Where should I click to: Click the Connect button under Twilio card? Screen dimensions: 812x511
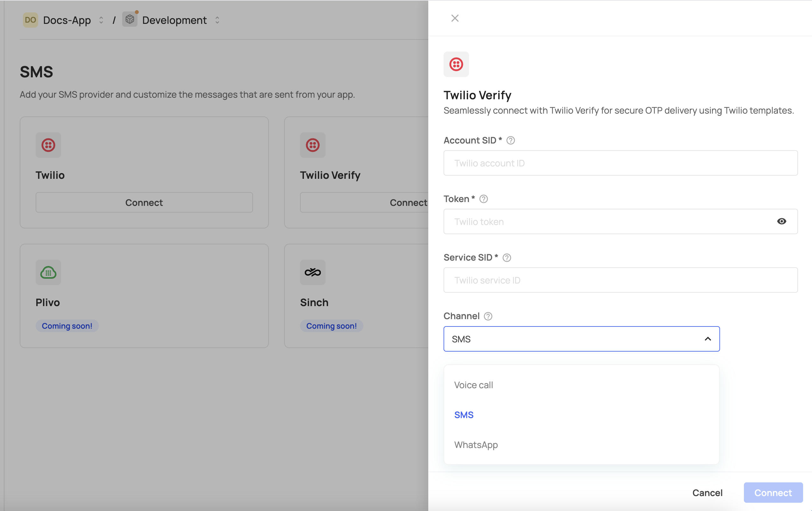pos(144,202)
